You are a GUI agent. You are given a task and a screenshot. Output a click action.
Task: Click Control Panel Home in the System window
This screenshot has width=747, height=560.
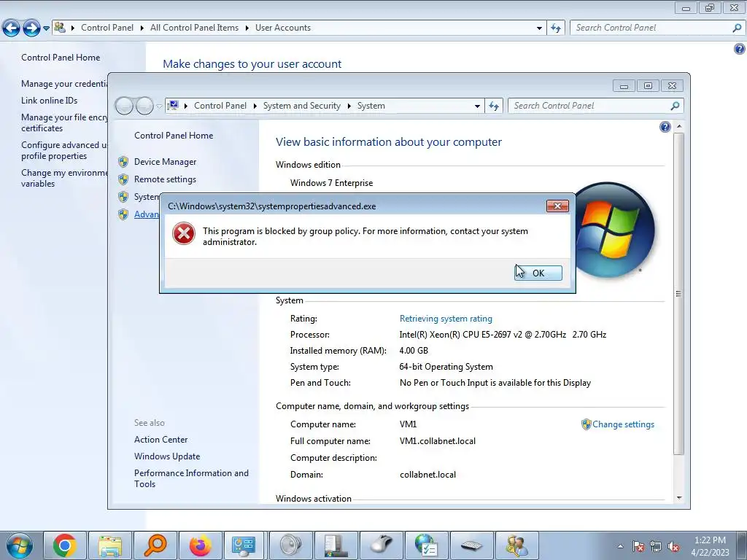coord(174,136)
